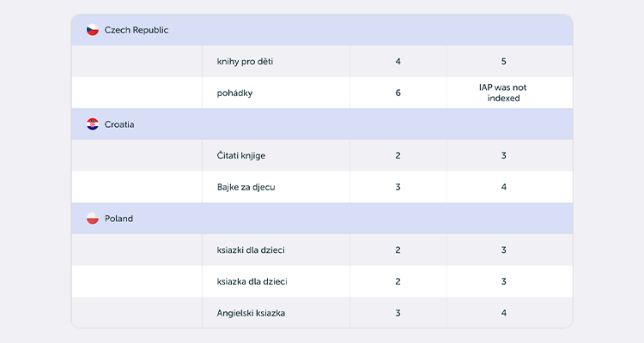644x343 pixels.
Task: Click the 'IAP was not indexed' cell
Action: [x=503, y=93]
